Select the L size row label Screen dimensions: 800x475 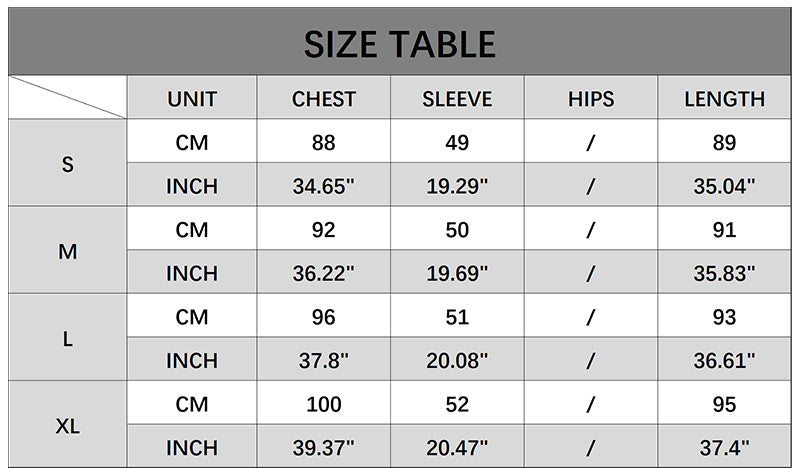click(x=68, y=338)
